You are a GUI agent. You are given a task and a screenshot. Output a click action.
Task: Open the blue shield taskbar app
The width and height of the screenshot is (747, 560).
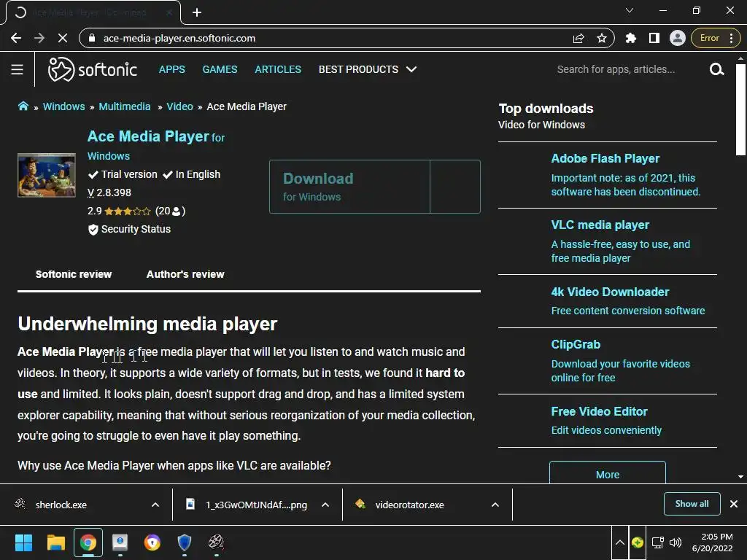tap(185, 542)
